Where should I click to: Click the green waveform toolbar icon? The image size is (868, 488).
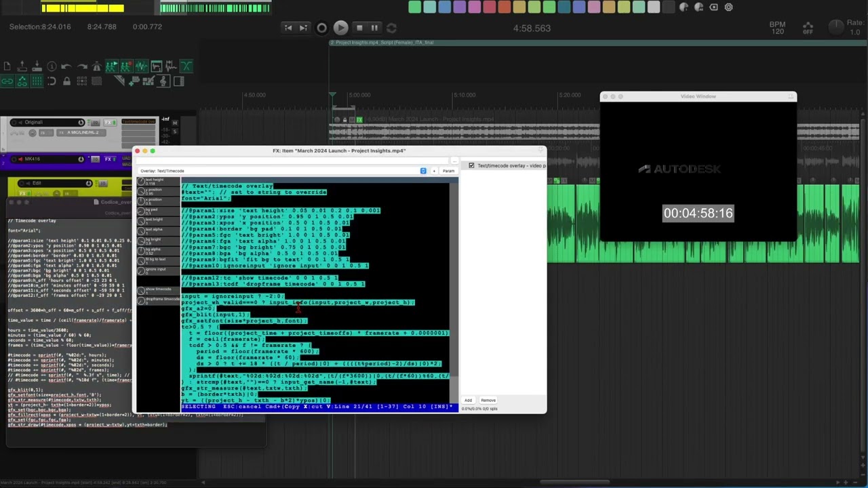(x=142, y=66)
